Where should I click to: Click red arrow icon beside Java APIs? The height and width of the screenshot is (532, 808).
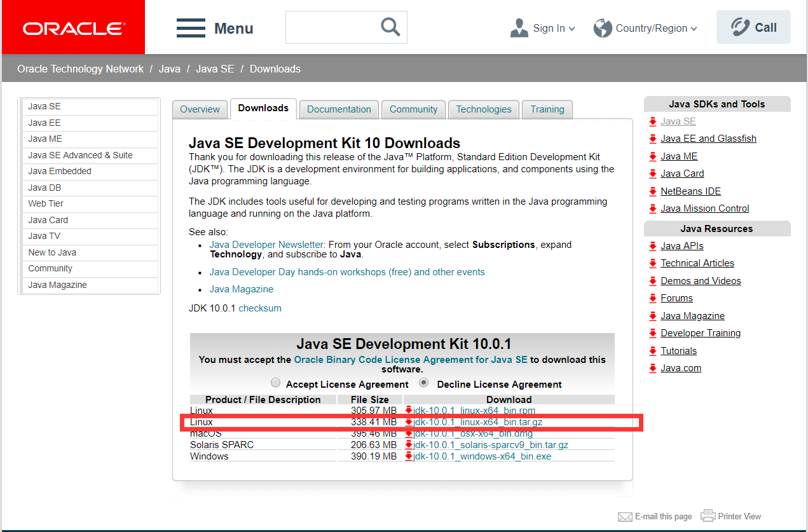point(653,246)
